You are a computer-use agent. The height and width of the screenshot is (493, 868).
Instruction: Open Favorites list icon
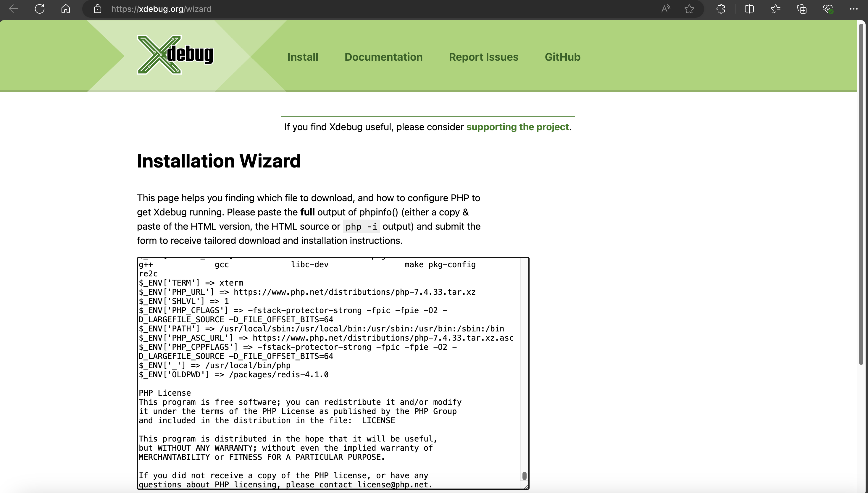click(776, 9)
